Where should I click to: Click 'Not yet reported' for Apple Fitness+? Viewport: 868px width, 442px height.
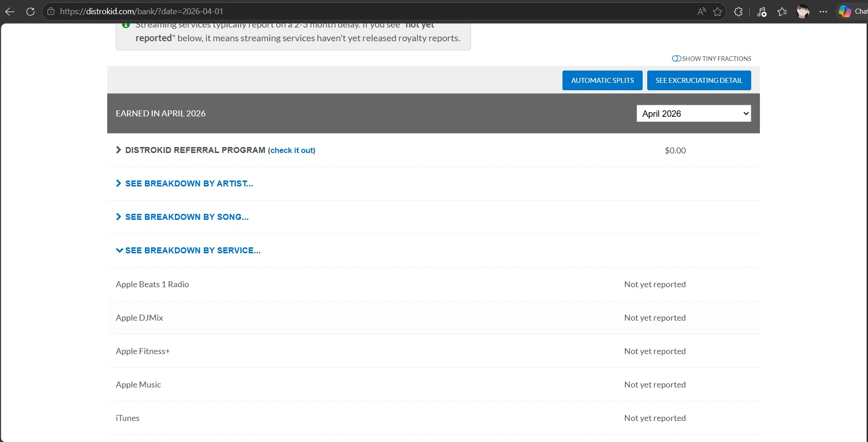[x=655, y=351]
